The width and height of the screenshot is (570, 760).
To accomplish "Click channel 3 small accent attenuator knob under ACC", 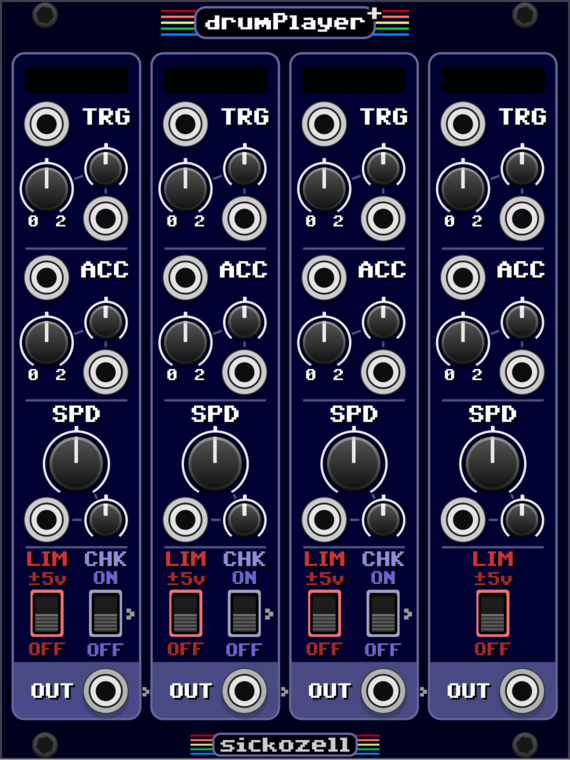I will click(383, 321).
